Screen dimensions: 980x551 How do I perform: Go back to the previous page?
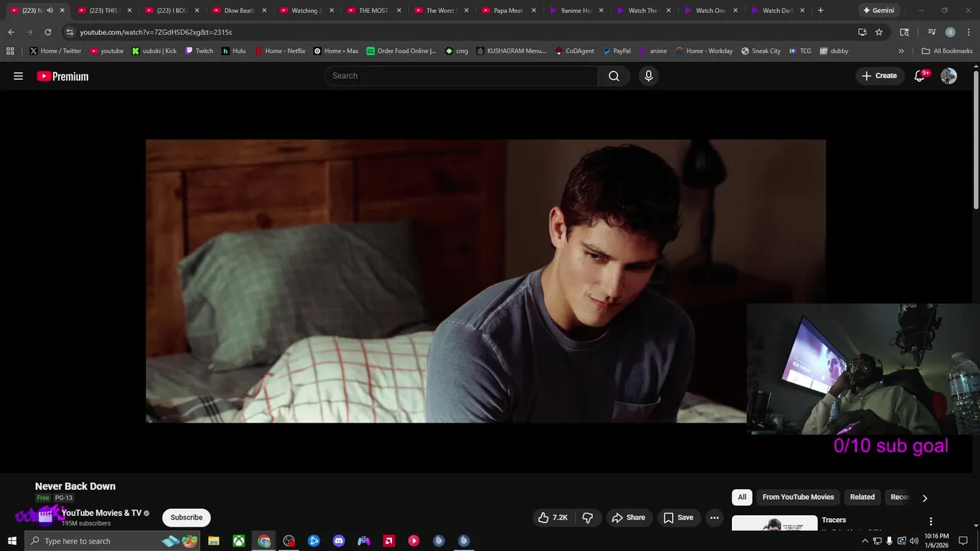(11, 32)
